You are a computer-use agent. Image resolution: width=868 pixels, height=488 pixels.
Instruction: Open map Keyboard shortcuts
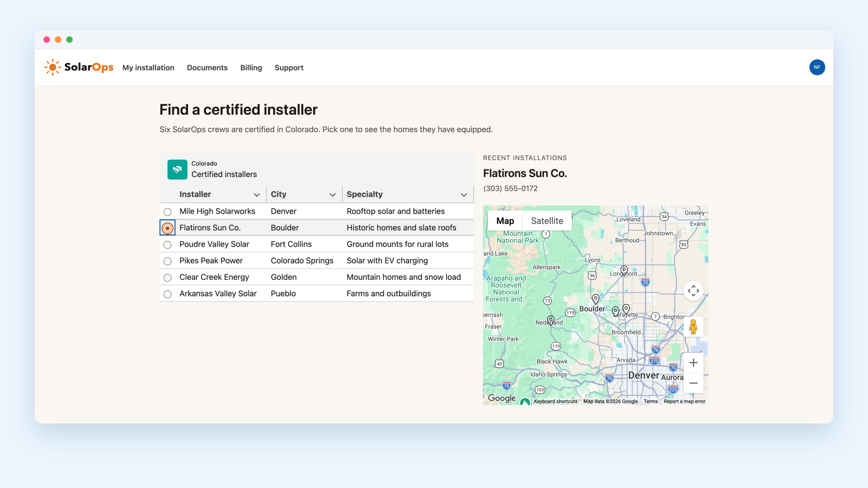tap(555, 401)
